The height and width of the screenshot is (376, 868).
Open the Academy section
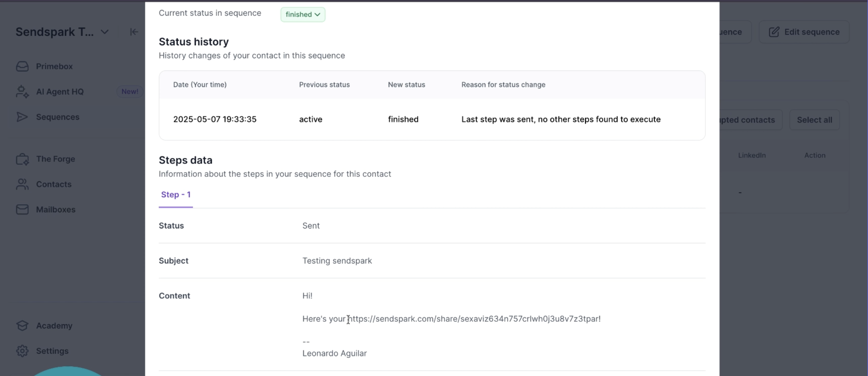pos(54,326)
